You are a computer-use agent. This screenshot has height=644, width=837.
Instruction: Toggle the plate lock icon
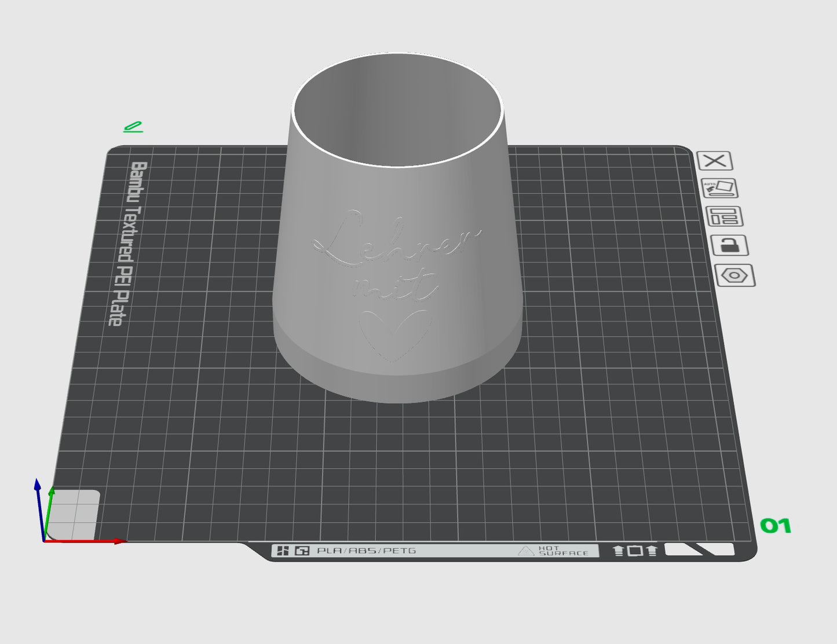point(729,246)
